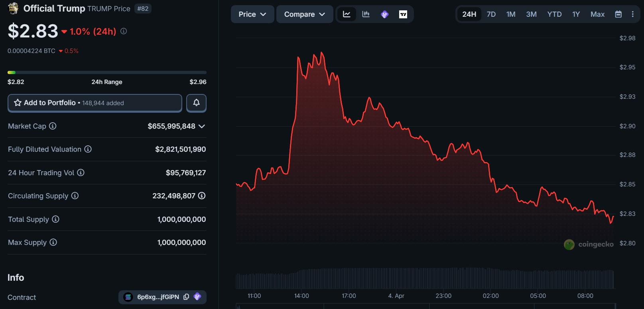Show info for Market Cap

click(53, 126)
